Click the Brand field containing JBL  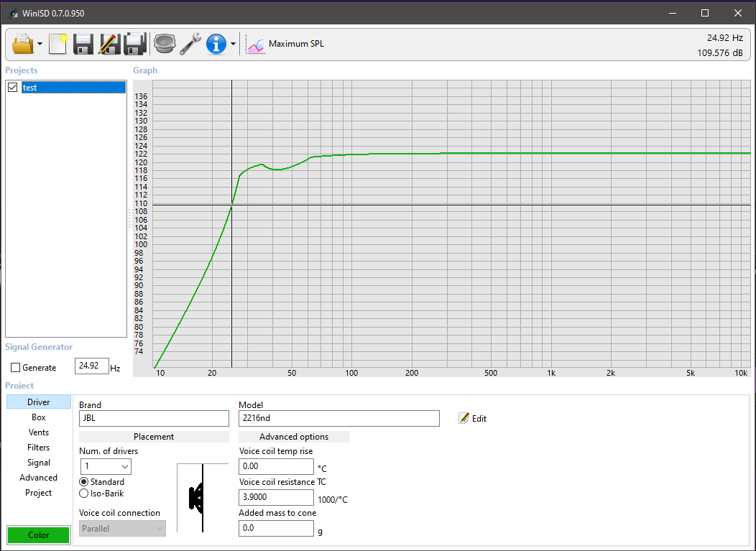pyautogui.click(x=154, y=418)
